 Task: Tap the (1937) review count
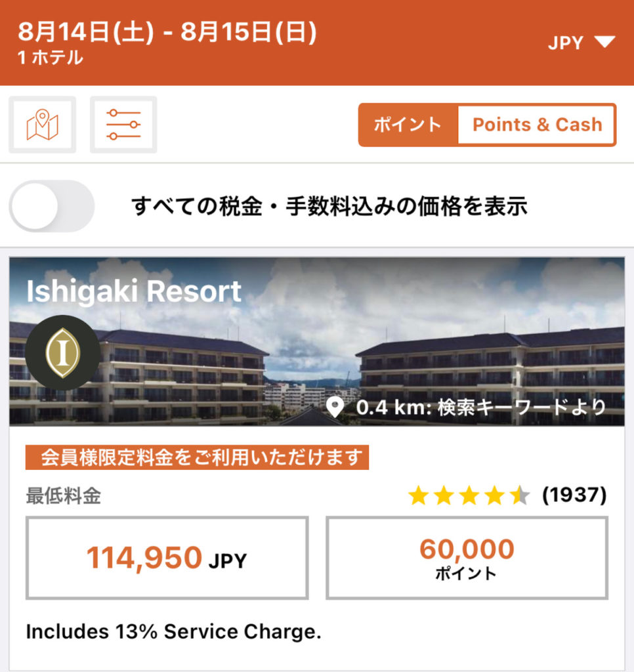click(574, 495)
